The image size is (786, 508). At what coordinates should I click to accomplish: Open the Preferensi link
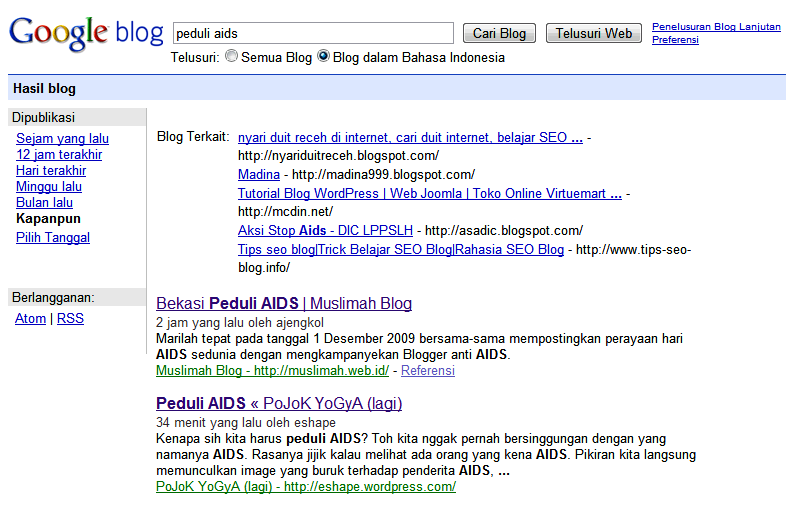pyautogui.click(x=675, y=40)
